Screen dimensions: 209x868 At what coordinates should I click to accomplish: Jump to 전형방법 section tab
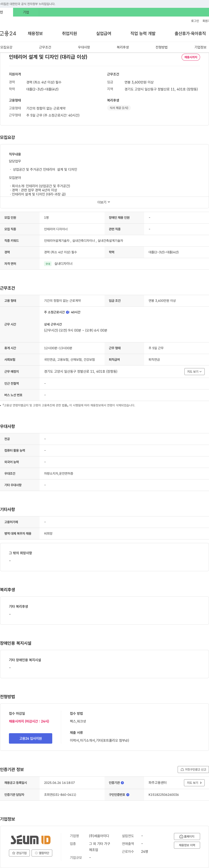click(161, 47)
